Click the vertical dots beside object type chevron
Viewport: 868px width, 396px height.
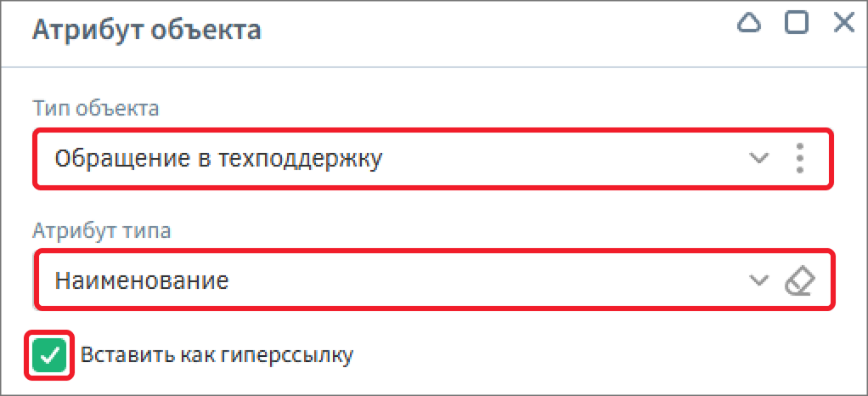[x=799, y=158]
